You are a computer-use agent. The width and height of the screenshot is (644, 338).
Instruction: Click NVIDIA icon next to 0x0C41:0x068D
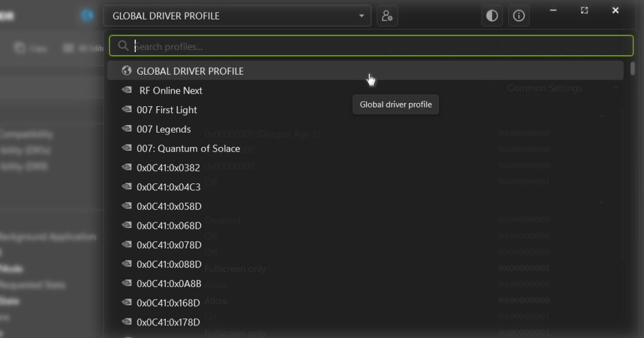(x=127, y=225)
